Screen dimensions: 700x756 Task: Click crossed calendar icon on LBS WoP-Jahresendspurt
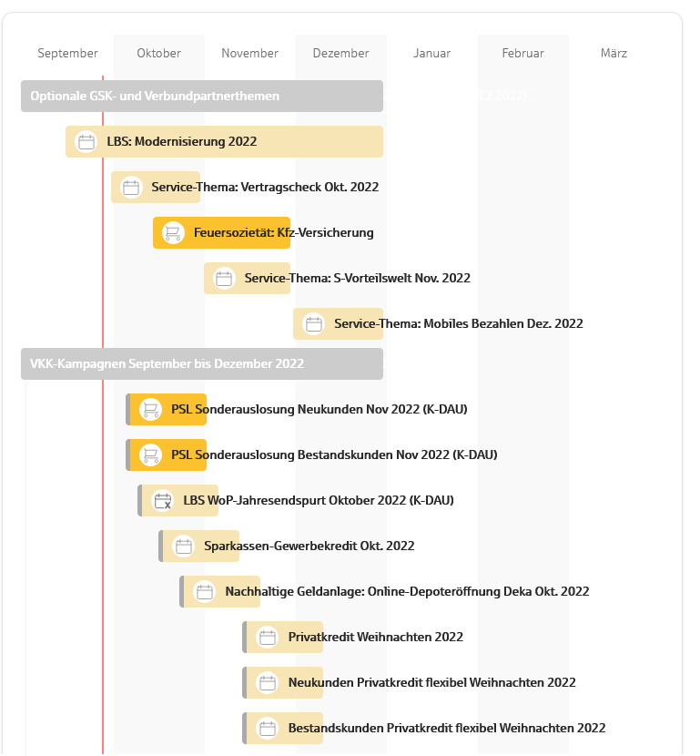tap(163, 501)
